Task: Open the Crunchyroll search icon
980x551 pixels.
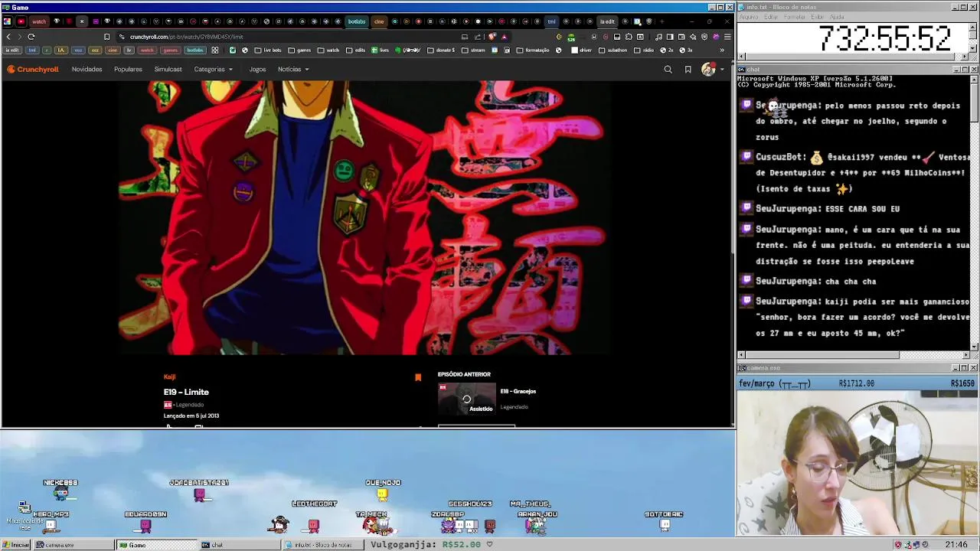Action: 668,70
